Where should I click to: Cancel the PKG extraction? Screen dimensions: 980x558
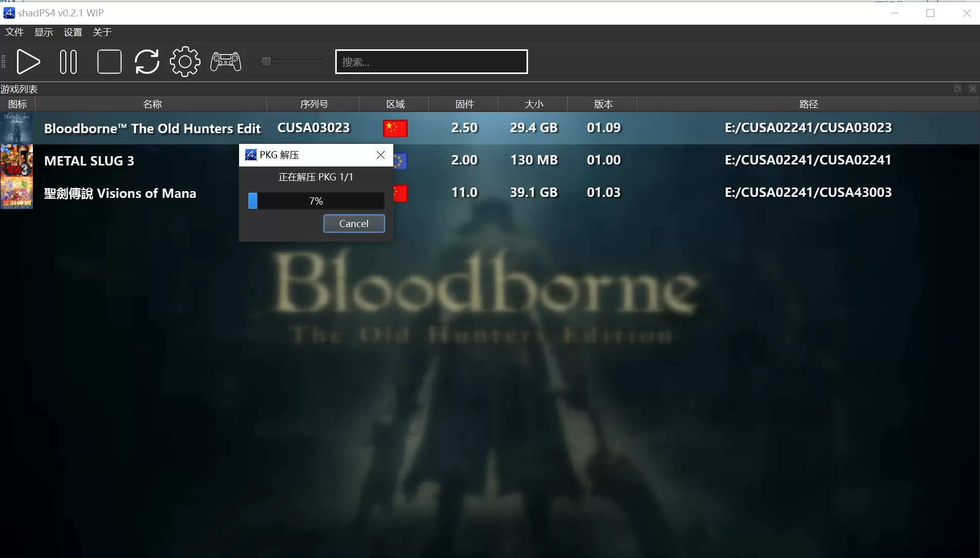(354, 224)
